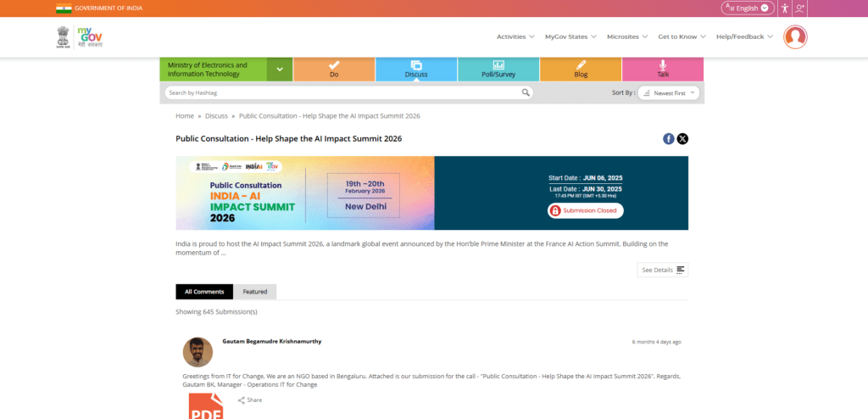Share the consultation on Facebook

669,139
